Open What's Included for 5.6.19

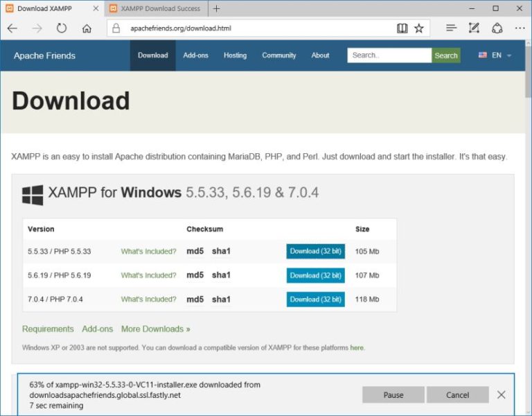point(149,275)
